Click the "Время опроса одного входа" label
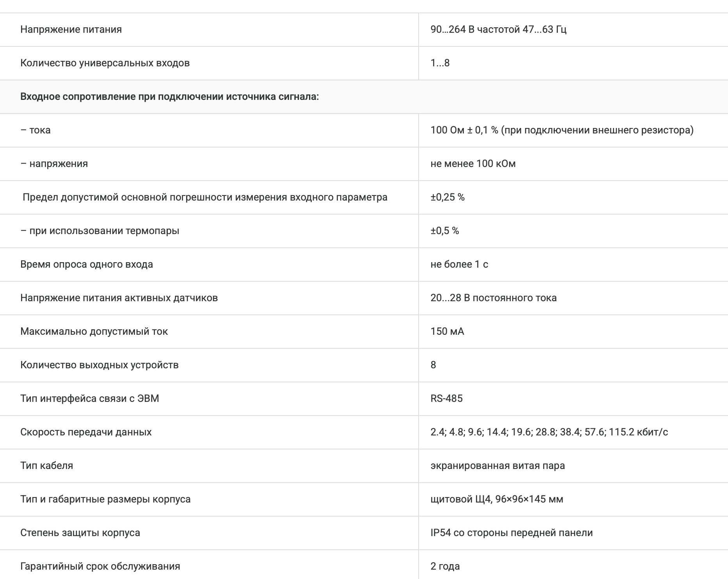The height and width of the screenshot is (579, 728). (87, 265)
